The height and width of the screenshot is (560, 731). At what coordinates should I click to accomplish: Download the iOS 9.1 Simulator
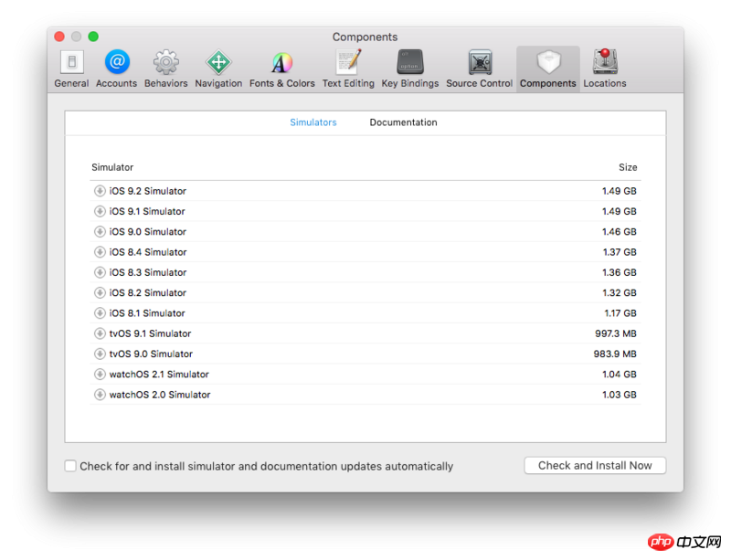[100, 211]
